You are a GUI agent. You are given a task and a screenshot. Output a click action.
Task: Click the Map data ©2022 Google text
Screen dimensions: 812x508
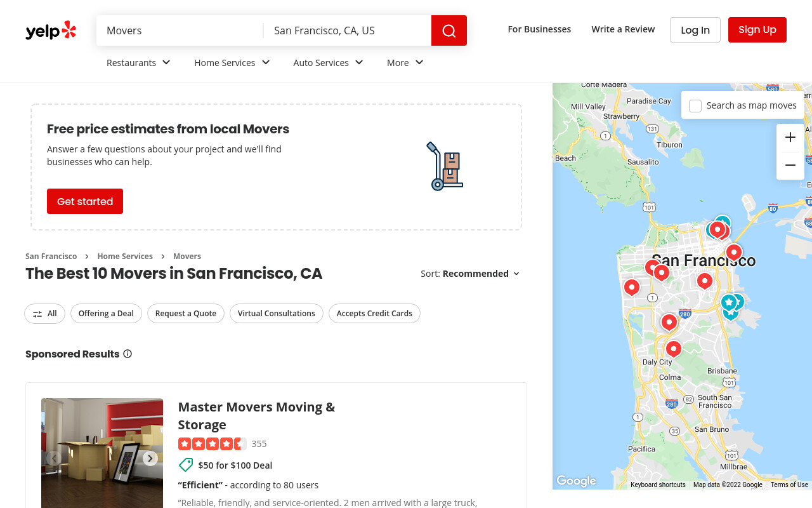[728, 485]
